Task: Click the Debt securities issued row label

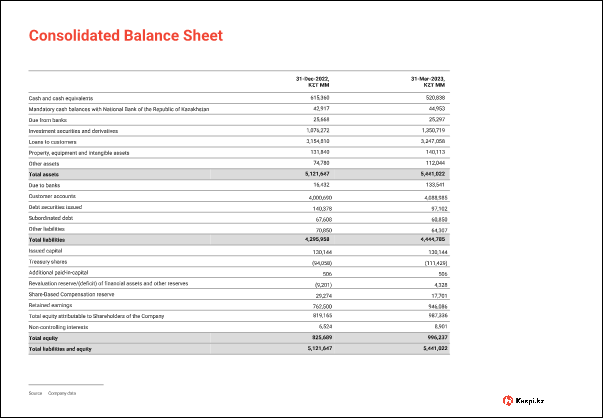Action: (x=56, y=208)
